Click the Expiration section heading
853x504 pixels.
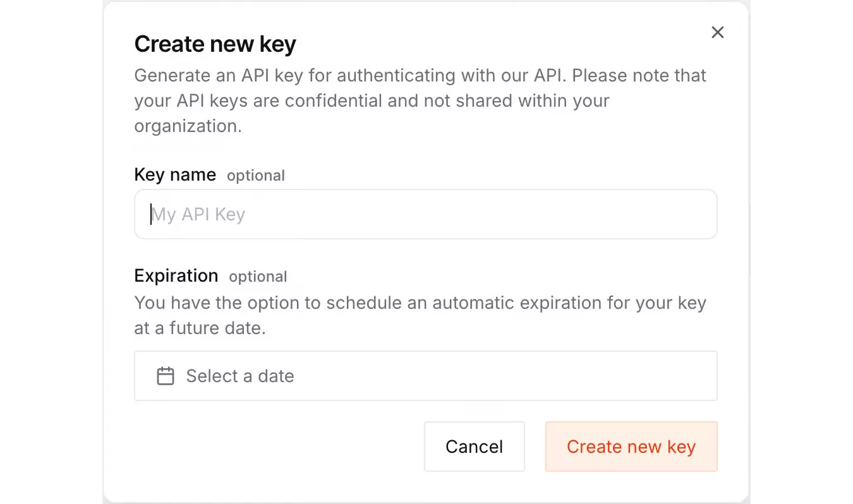[176, 276]
